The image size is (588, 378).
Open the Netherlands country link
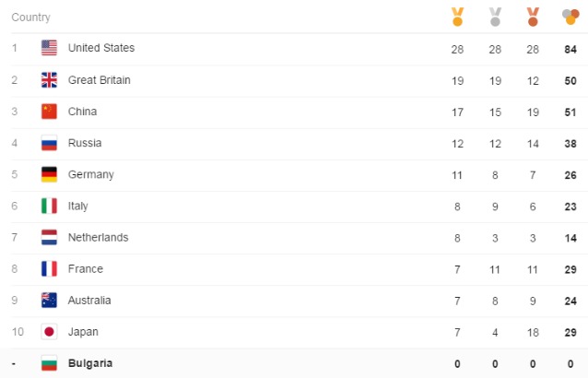click(98, 237)
